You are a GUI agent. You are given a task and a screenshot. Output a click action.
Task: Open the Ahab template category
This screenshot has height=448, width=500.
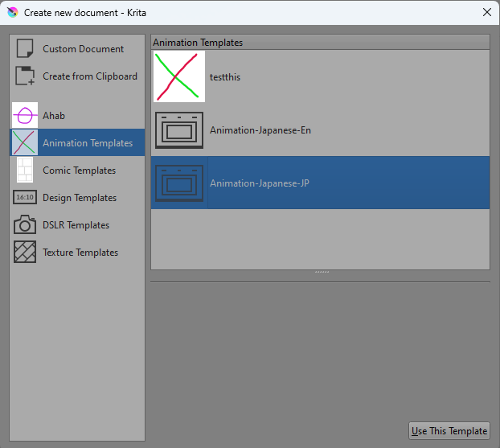pos(54,116)
